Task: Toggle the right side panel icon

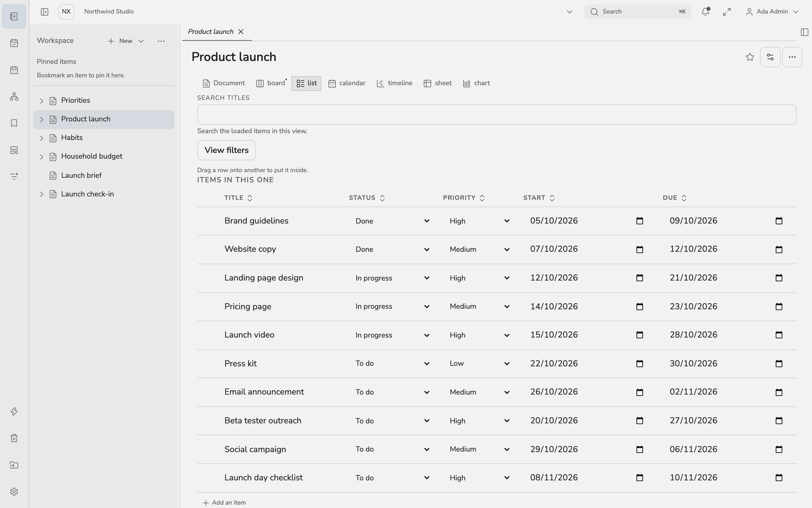Action: (x=804, y=32)
